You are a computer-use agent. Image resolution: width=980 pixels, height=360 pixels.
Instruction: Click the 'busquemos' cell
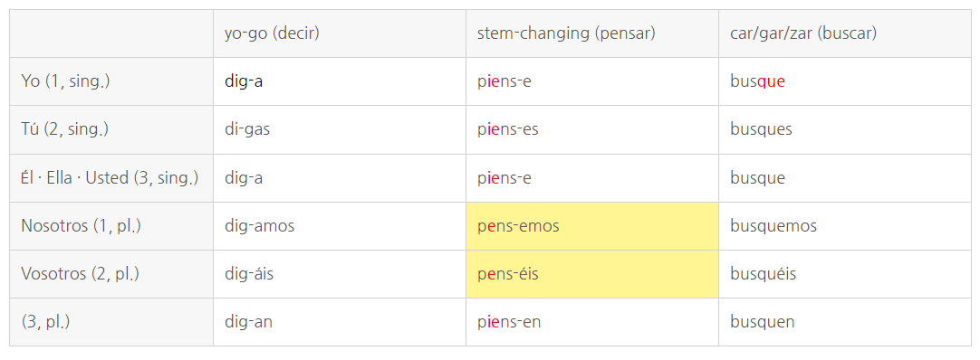[845, 226]
